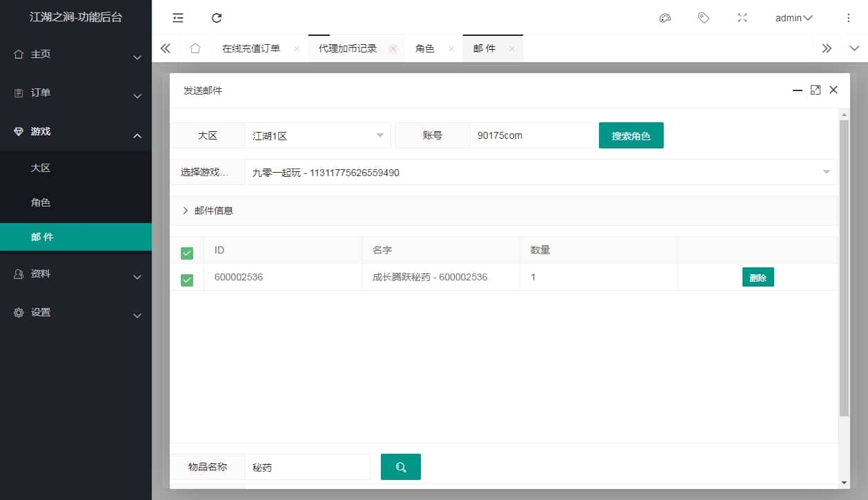Go to home tab icon
The width and height of the screenshot is (868, 500).
[195, 48]
